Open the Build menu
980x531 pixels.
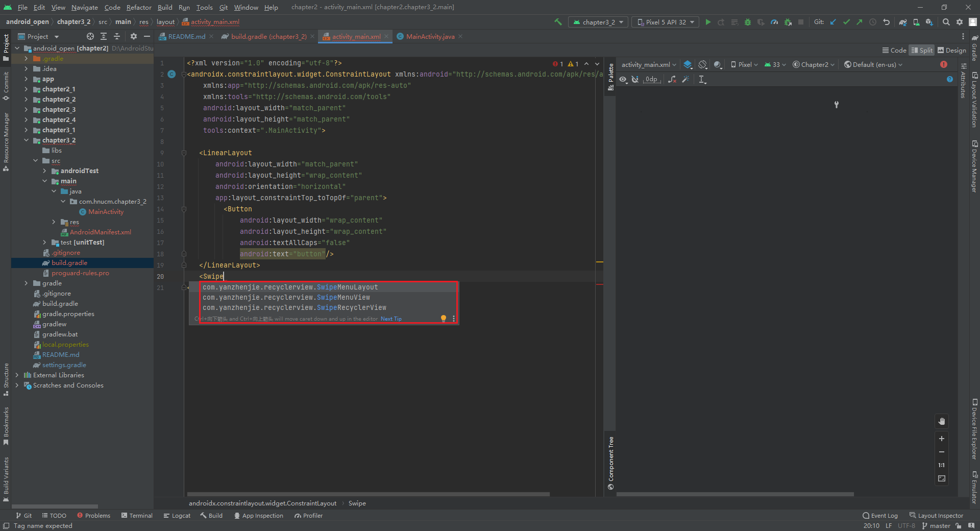coord(165,7)
